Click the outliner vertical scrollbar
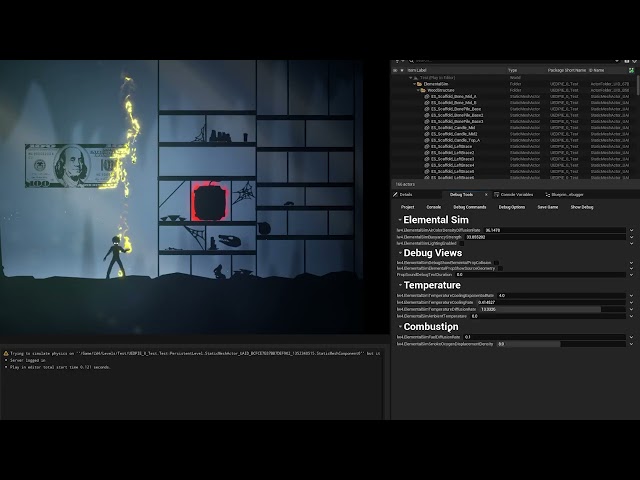The width and height of the screenshot is (640, 480). (x=638, y=84)
